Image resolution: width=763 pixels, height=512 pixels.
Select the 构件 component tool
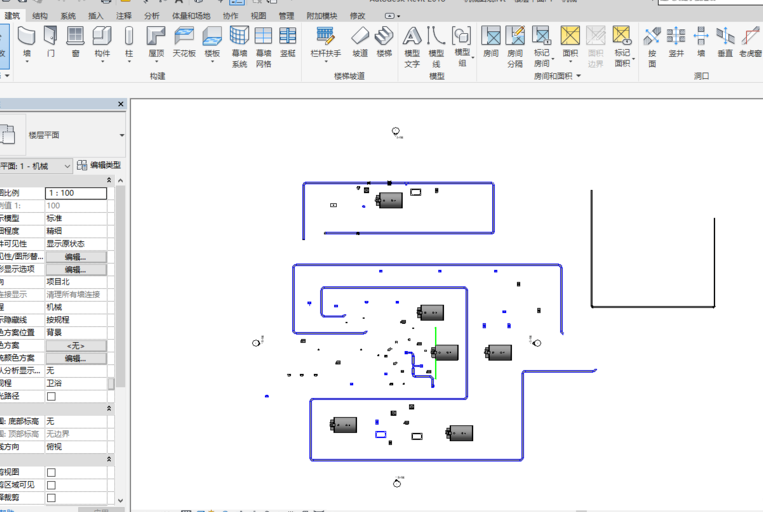pos(102,43)
